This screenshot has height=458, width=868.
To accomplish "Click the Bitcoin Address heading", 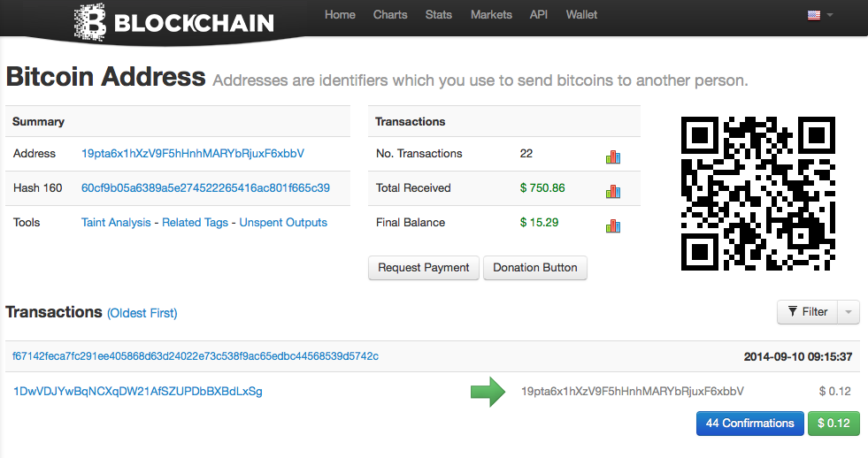I will (x=105, y=76).
